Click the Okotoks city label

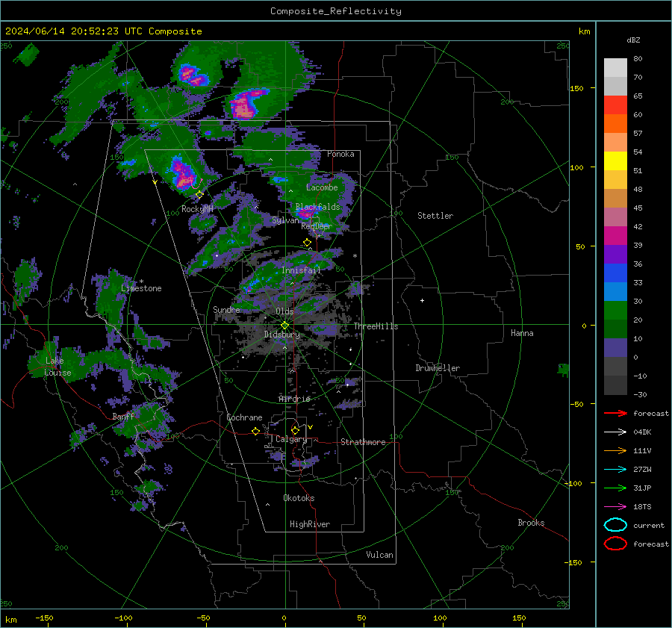(299, 498)
